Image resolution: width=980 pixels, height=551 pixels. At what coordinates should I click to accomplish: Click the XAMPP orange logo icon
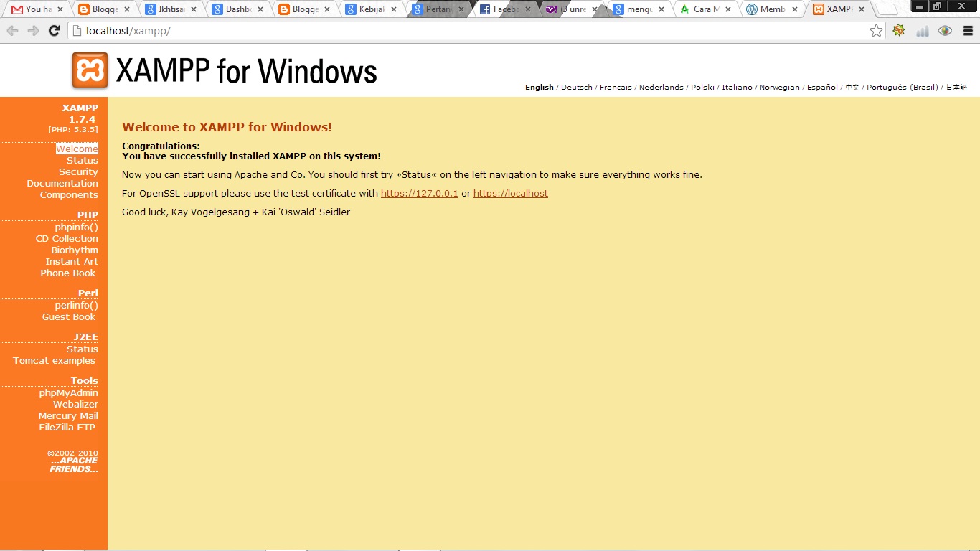pos(90,70)
